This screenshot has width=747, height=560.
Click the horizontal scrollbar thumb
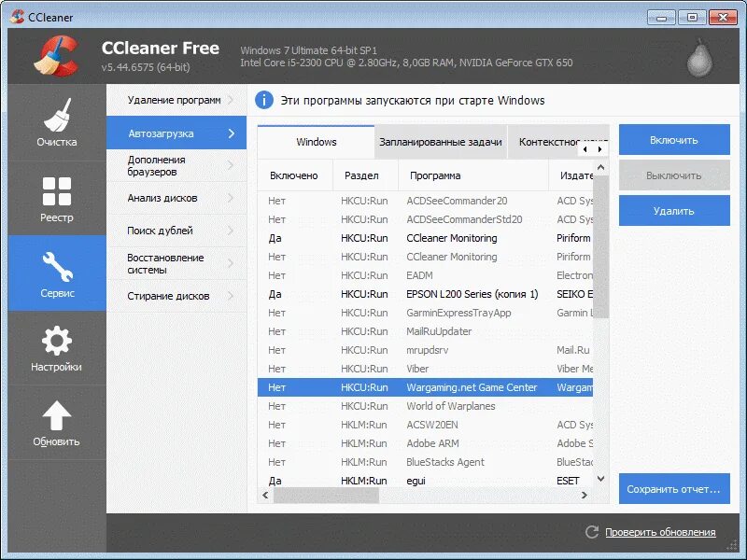tap(326, 496)
